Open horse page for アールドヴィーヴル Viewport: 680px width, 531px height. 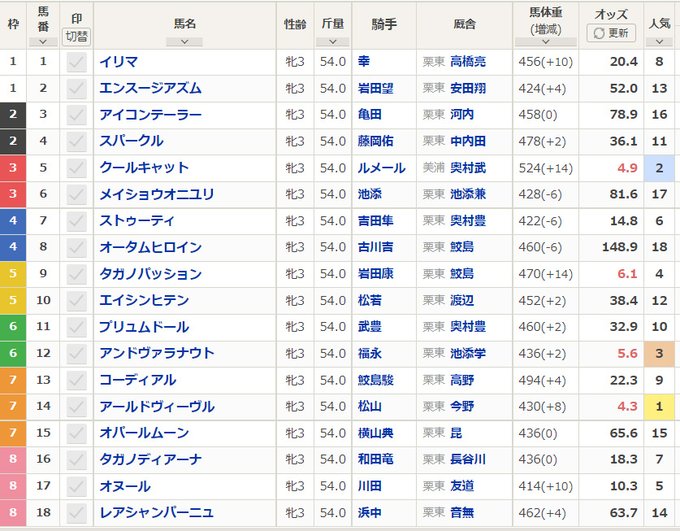pyautogui.click(x=157, y=406)
